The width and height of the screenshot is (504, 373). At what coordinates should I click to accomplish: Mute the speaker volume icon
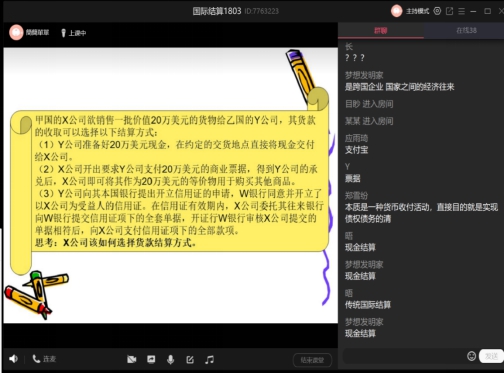(13, 359)
